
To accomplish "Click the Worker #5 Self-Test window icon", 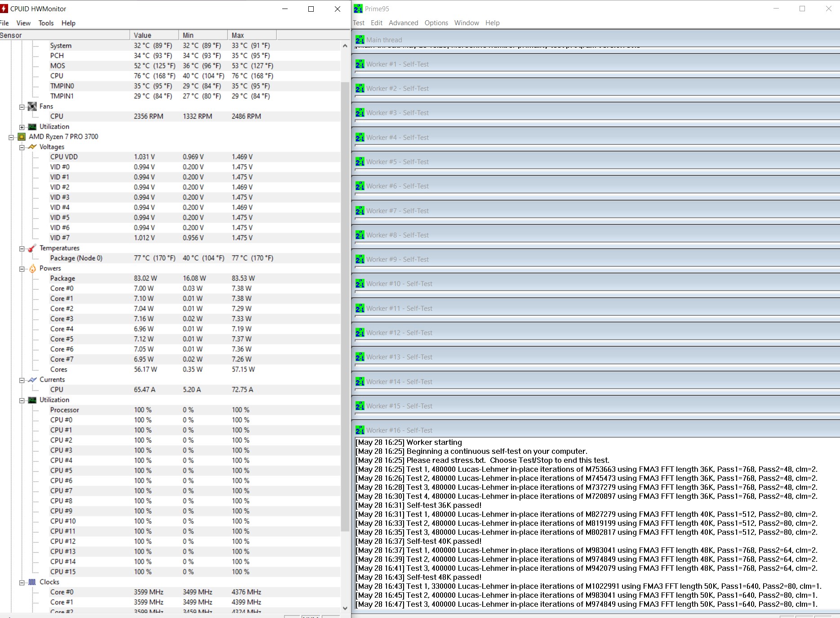I will tap(360, 161).
